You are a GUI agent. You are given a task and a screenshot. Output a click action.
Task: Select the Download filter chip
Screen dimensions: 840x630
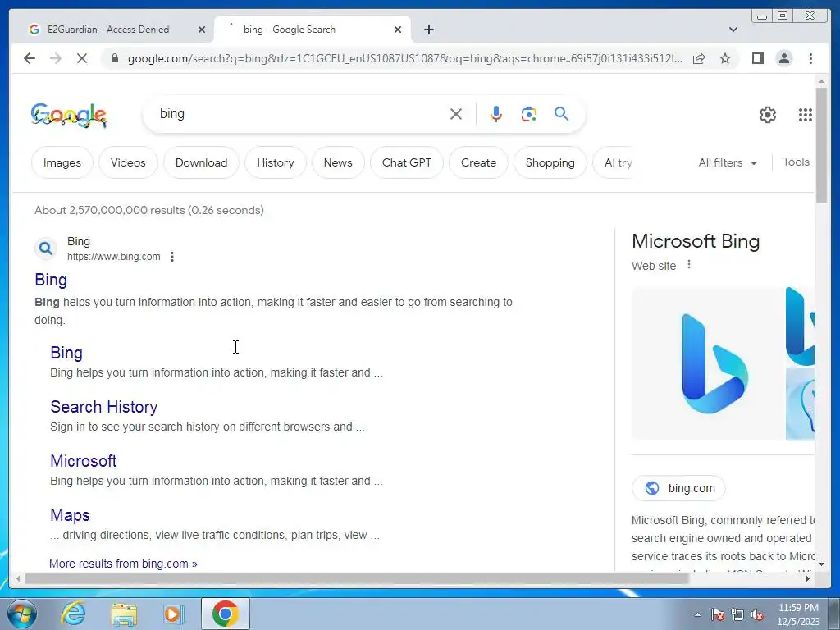tap(202, 162)
